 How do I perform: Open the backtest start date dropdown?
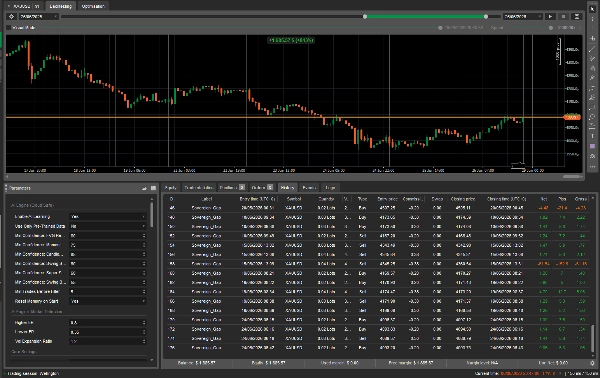click(38, 16)
